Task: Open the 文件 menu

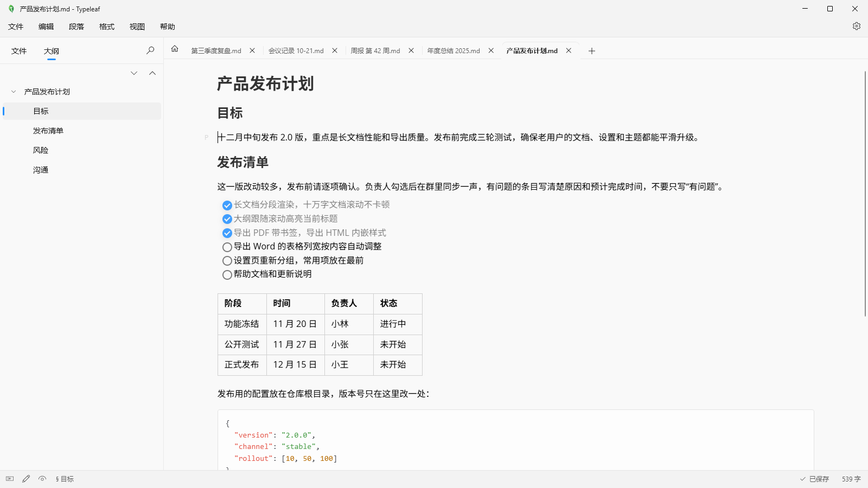Action: pos(16,27)
